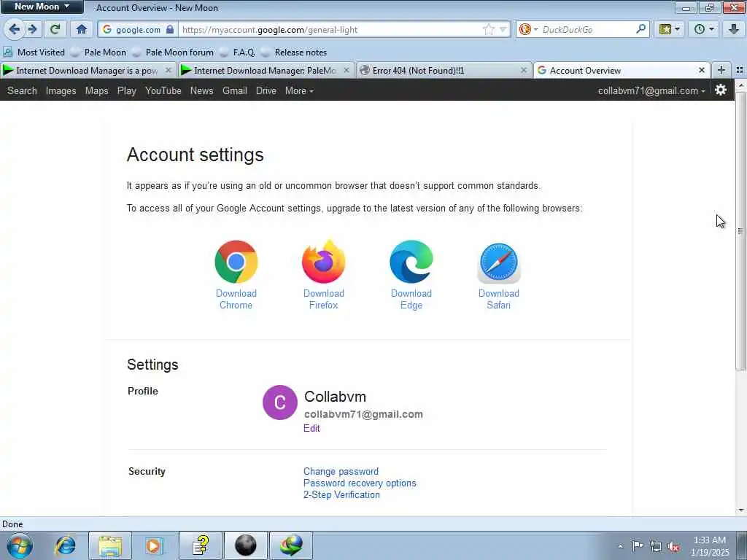Open the browser home page
This screenshot has height=560, width=747.
[x=82, y=29]
